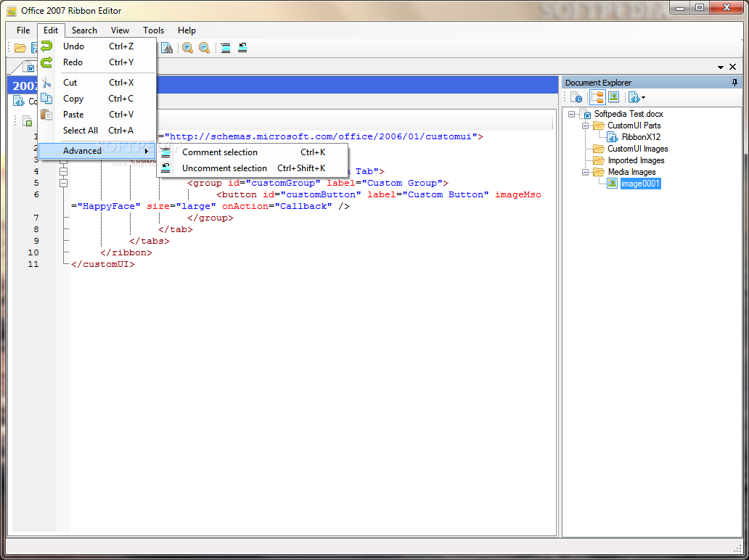749x560 pixels.
Task: Collapse the Media Images folder node
Action: [x=585, y=172]
